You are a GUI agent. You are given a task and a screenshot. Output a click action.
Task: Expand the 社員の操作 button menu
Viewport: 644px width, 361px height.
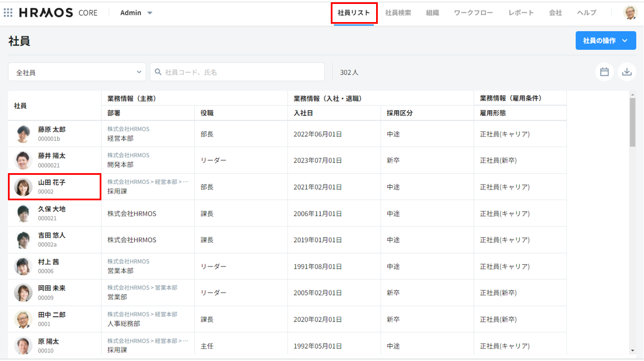(x=605, y=41)
